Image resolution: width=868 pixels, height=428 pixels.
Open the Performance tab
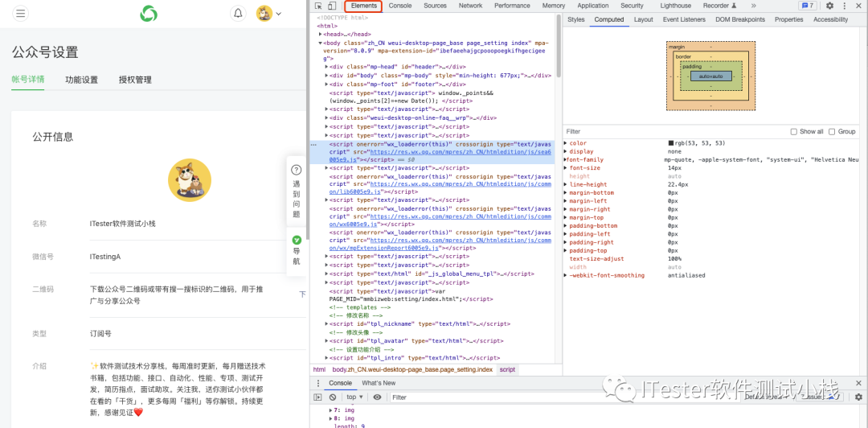(x=512, y=6)
